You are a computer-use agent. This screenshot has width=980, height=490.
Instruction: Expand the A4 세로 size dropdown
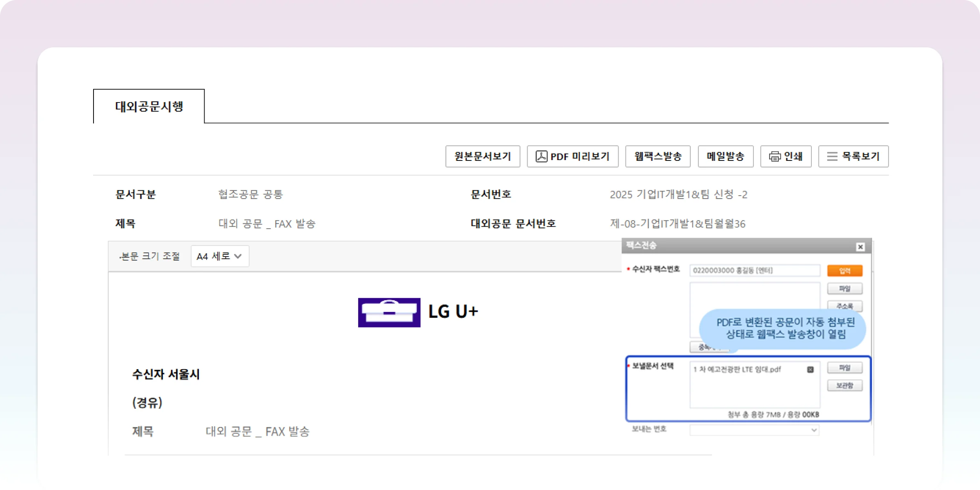pos(220,256)
